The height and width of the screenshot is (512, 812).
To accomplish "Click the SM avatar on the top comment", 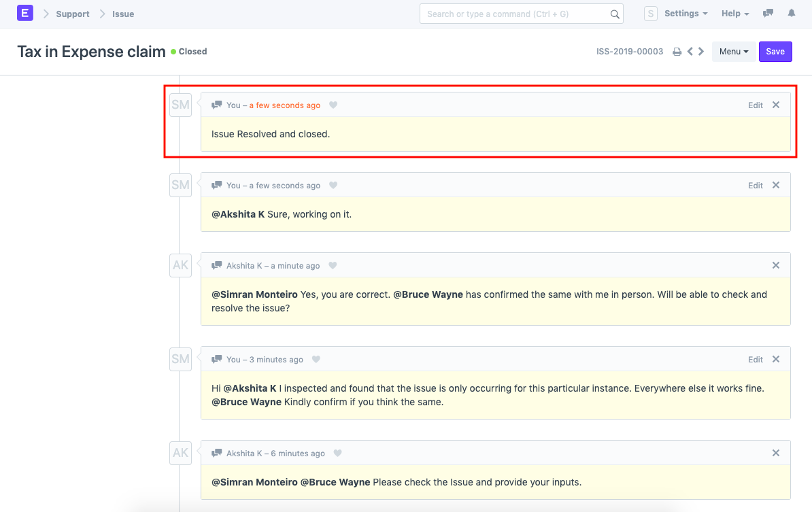I will (180, 105).
